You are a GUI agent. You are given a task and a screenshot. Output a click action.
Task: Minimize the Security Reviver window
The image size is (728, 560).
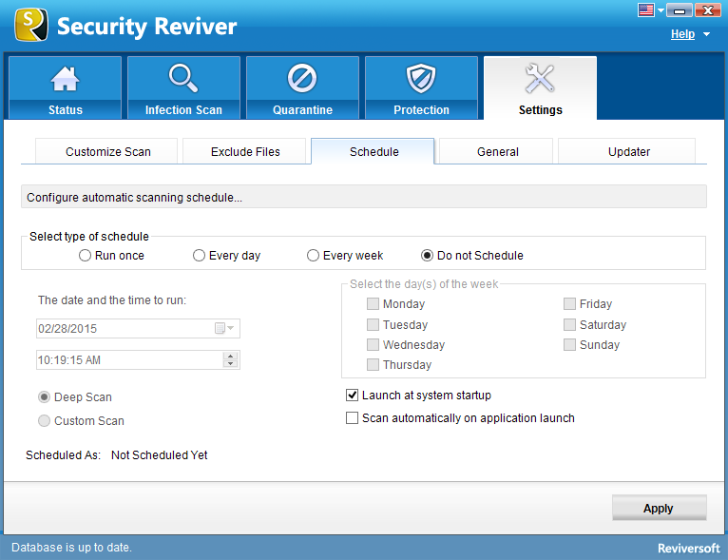click(x=680, y=10)
